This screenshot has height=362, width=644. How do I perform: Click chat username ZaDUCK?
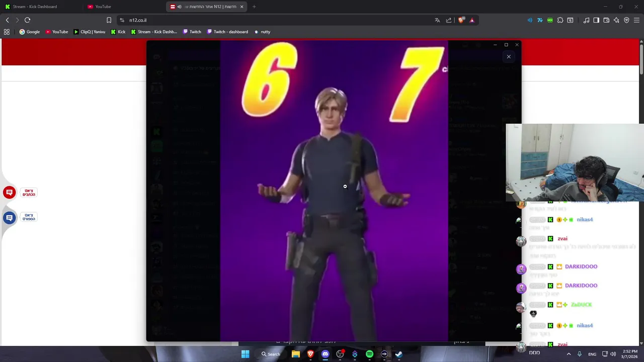coord(581,305)
